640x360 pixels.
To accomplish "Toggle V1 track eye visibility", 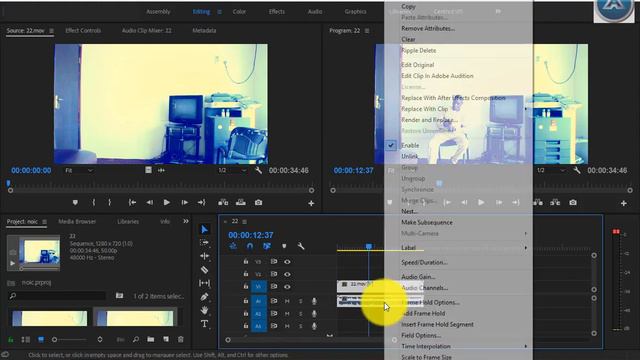I will [287, 287].
